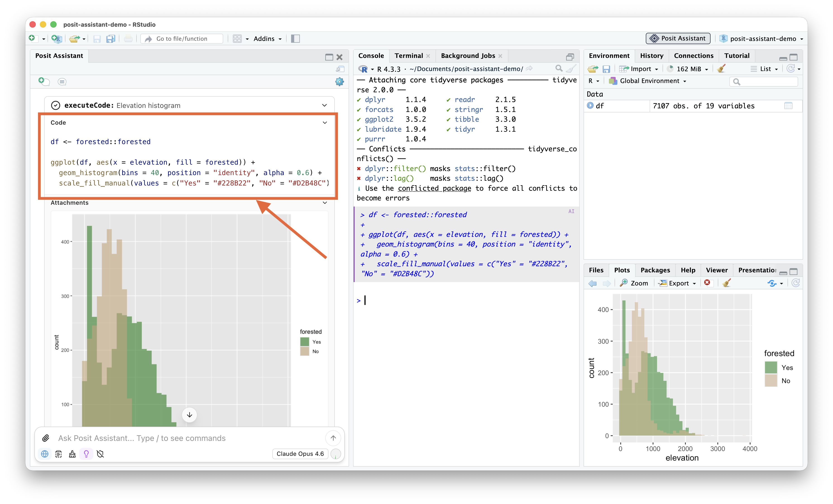Open the R version selector in console

pyautogui.click(x=366, y=69)
